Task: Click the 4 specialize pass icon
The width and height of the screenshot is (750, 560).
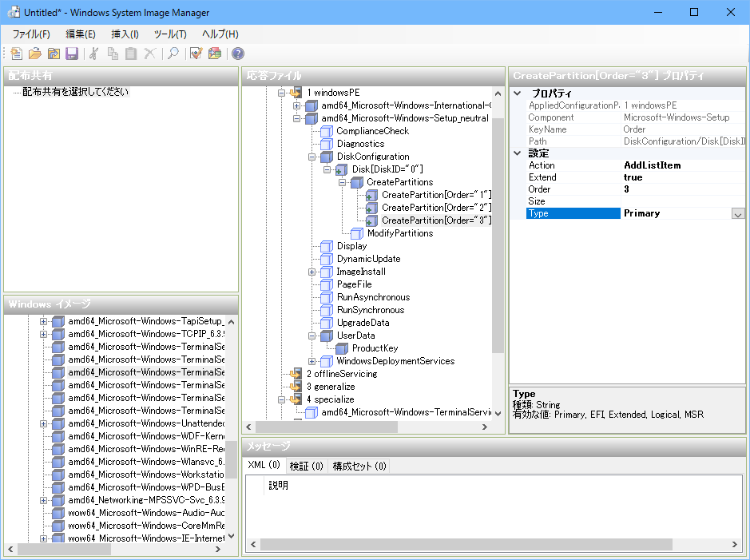Action: [x=296, y=399]
